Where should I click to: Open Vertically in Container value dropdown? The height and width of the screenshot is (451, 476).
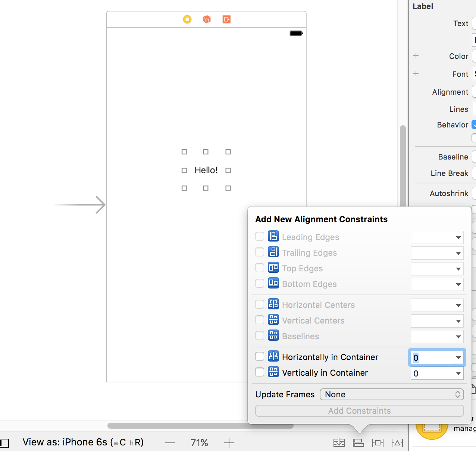(458, 373)
